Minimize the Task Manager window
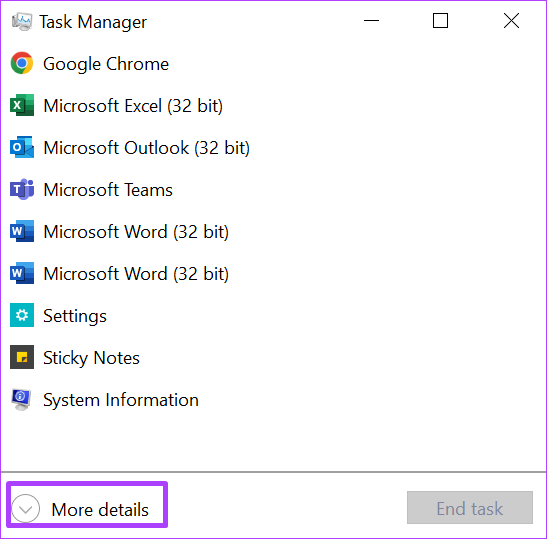The height and width of the screenshot is (539, 547). (x=371, y=21)
